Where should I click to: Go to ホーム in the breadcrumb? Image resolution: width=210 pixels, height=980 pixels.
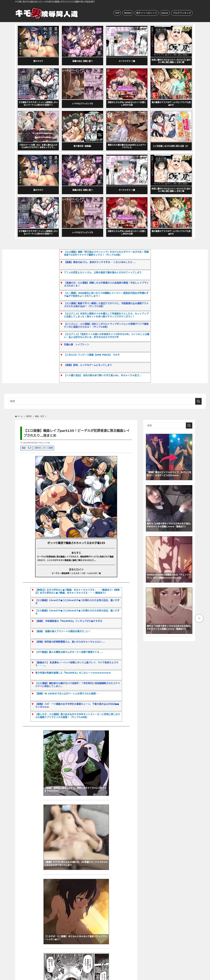19,416
